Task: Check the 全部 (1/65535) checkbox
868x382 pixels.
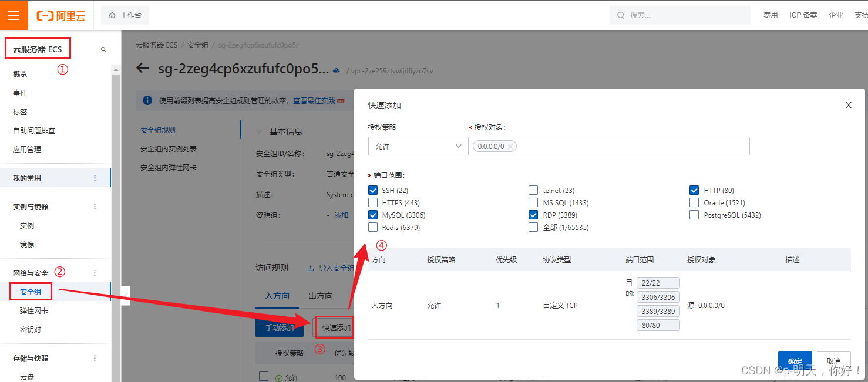Action: [x=533, y=227]
